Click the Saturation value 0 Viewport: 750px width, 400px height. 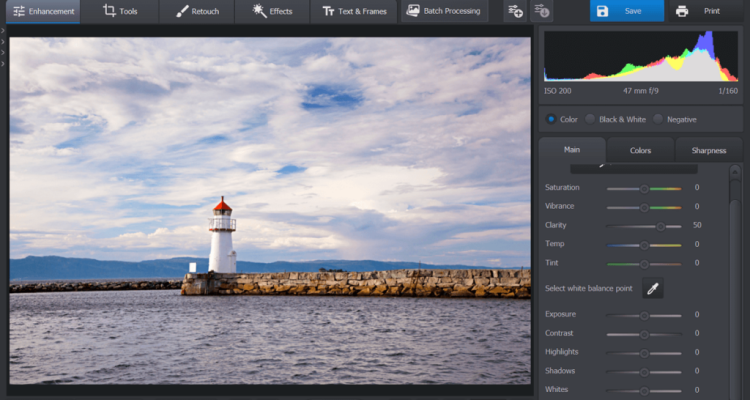point(697,188)
